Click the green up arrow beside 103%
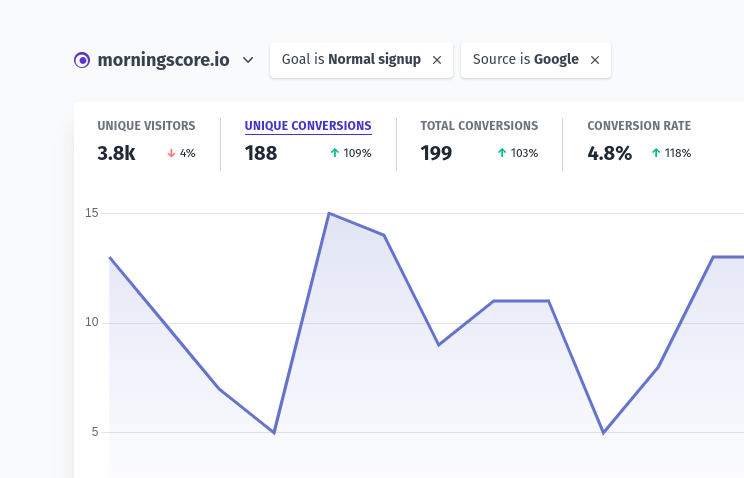Viewport: 744px width, 478px height. tap(502, 153)
